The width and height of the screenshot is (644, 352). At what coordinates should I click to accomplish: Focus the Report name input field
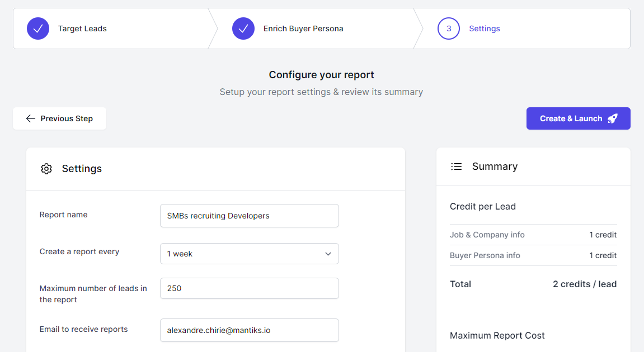coord(249,216)
